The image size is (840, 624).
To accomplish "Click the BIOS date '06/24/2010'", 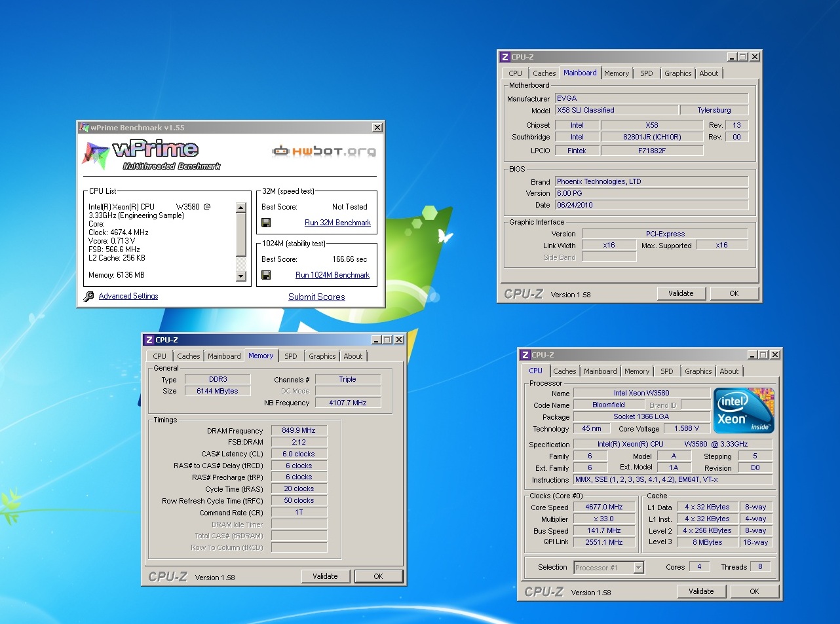I will pos(651,205).
